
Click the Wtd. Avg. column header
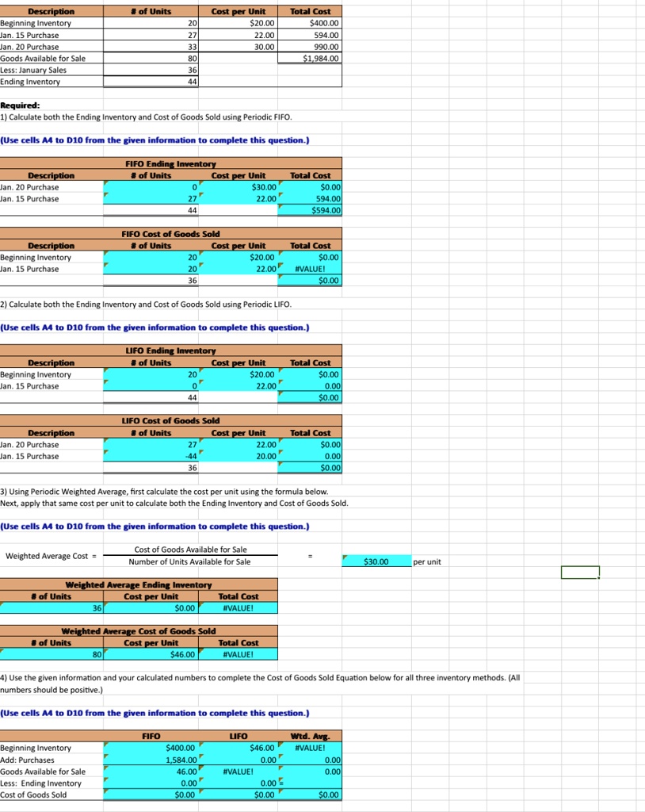[312, 736]
